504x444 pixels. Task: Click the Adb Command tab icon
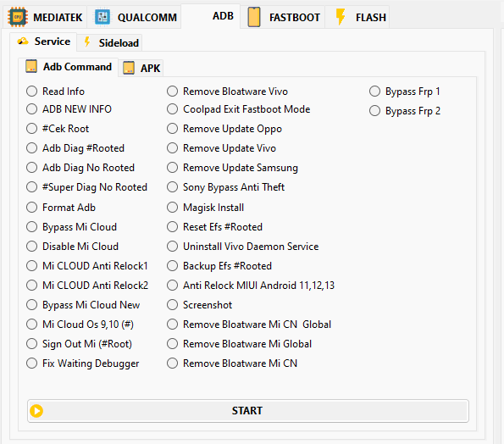[x=31, y=66]
